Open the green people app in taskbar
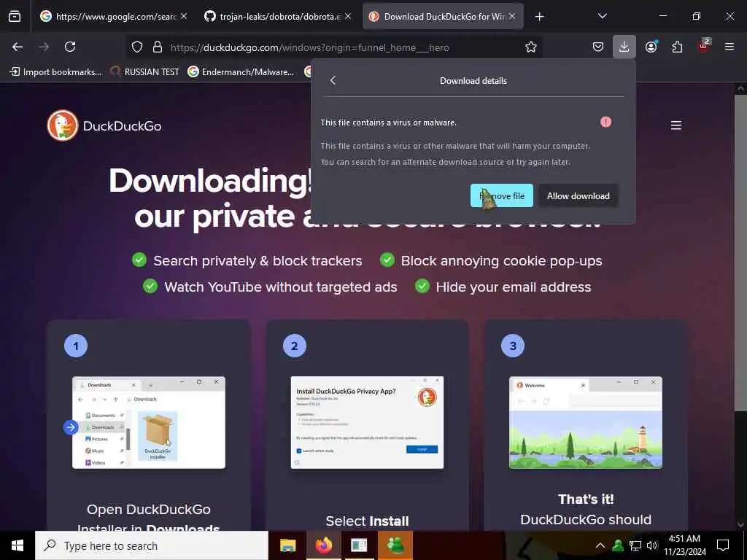This screenshot has width=747, height=560. click(395, 545)
